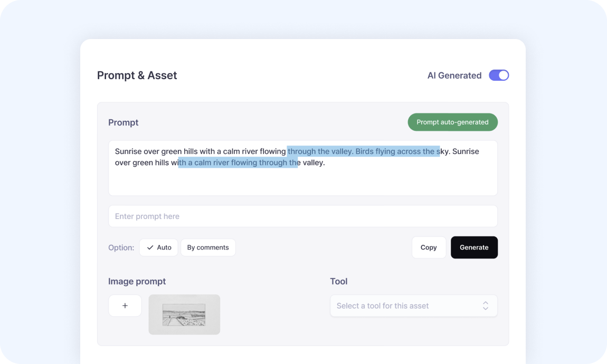Image resolution: width=607 pixels, height=364 pixels.
Task: Focus the 'Enter prompt here' field
Action: pyautogui.click(x=302, y=216)
